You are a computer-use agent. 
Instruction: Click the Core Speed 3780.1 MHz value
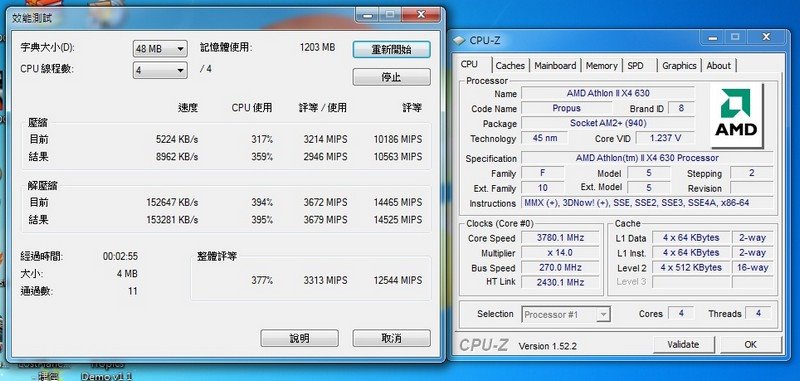pyautogui.click(x=560, y=238)
